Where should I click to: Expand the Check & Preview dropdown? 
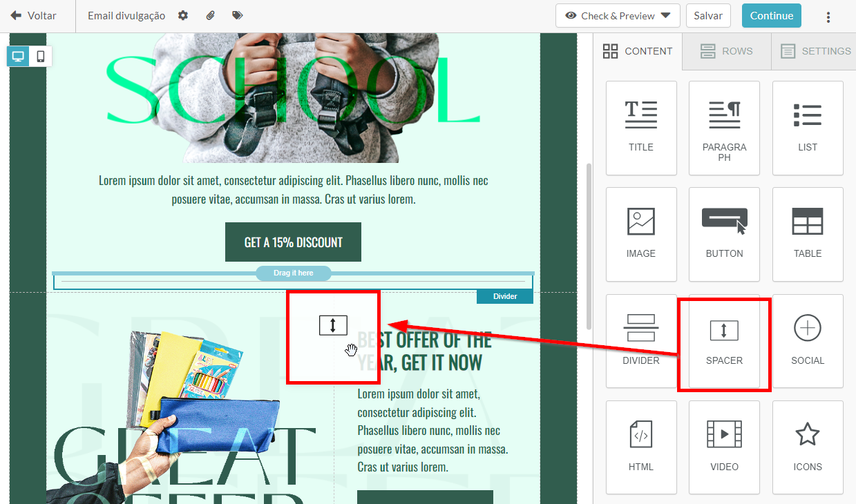coord(618,16)
